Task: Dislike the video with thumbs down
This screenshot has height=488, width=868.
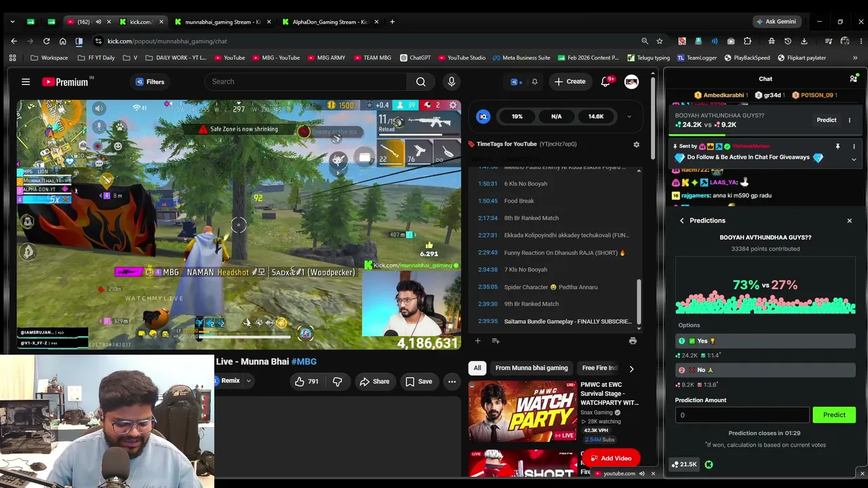Action: click(337, 382)
